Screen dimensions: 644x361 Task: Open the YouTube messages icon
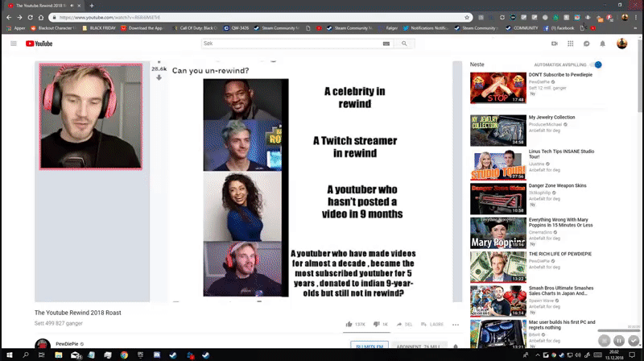[587, 44]
